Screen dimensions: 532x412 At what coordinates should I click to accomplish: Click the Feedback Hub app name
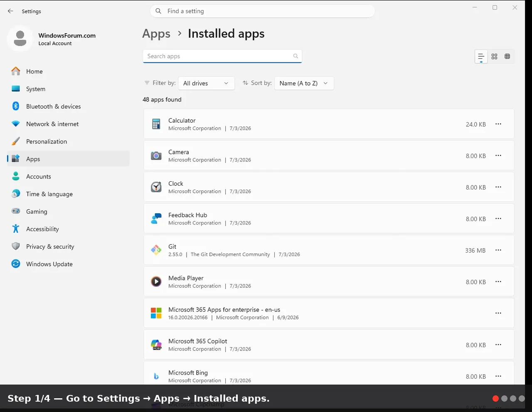pyautogui.click(x=187, y=215)
